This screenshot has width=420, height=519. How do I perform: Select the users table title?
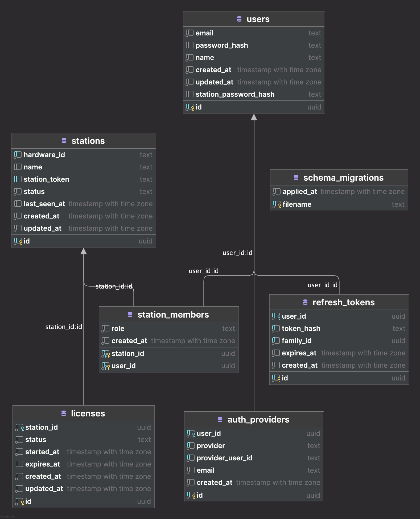pyautogui.click(x=258, y=19)
